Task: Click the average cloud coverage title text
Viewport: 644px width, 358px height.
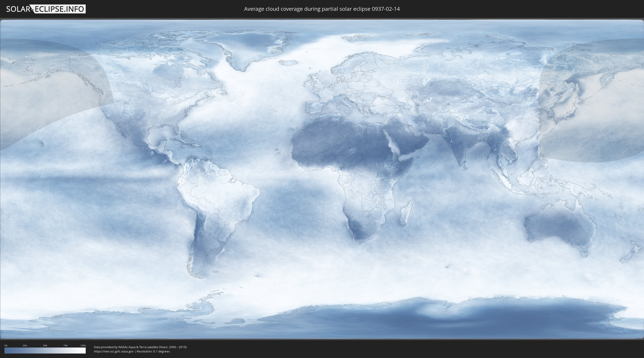Action: point(322,9)
